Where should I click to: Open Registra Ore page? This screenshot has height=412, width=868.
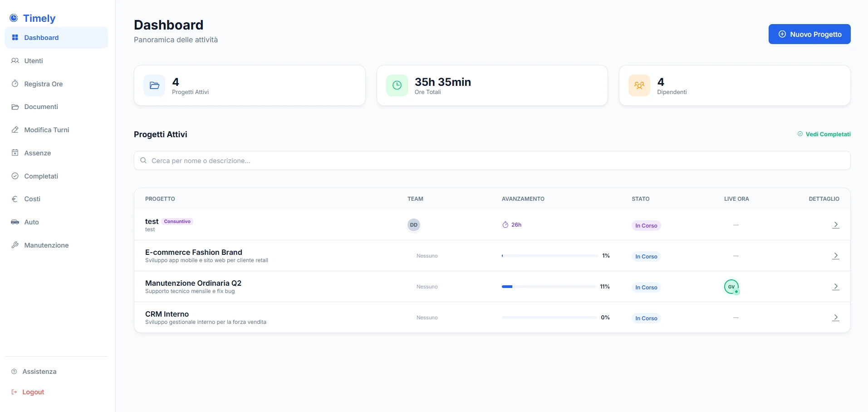[x=56, y=84]
